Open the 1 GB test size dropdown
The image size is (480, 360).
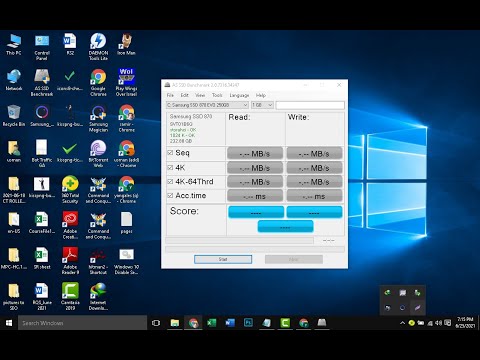pos(262,105)
